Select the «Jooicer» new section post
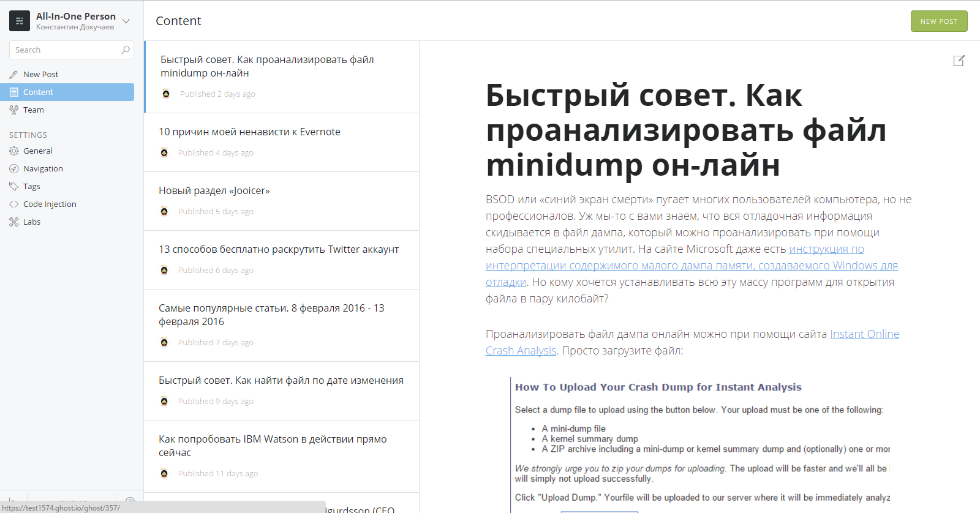The width and height of the screenshot is (980, 513). click(214, 191)
